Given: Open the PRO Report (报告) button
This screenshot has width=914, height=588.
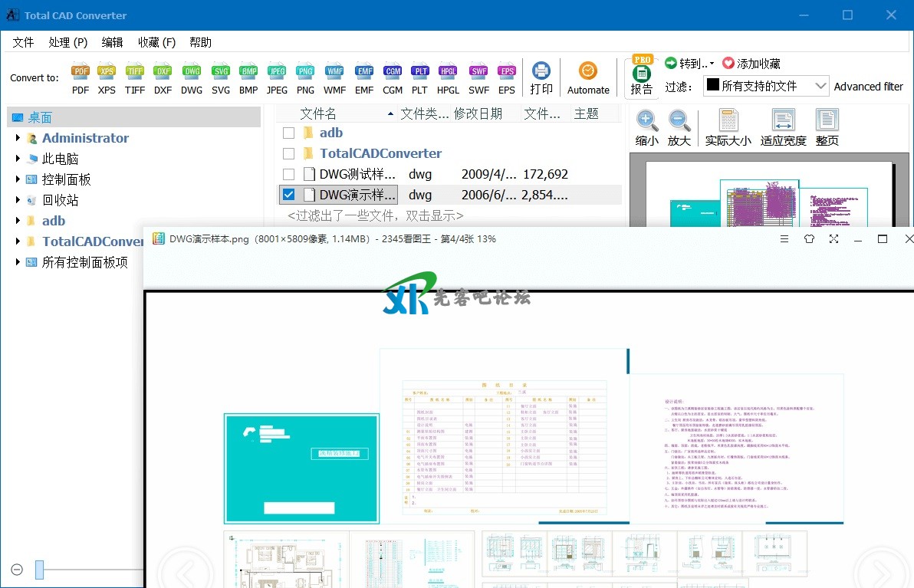Looking at the screenshot, I should pyautogui.click(x=642, y=77).
